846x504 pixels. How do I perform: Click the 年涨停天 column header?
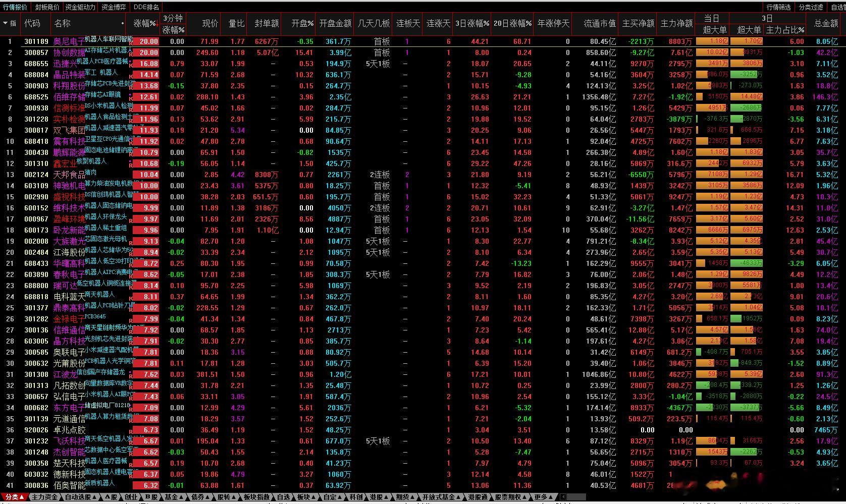click(x=553, y=23)
